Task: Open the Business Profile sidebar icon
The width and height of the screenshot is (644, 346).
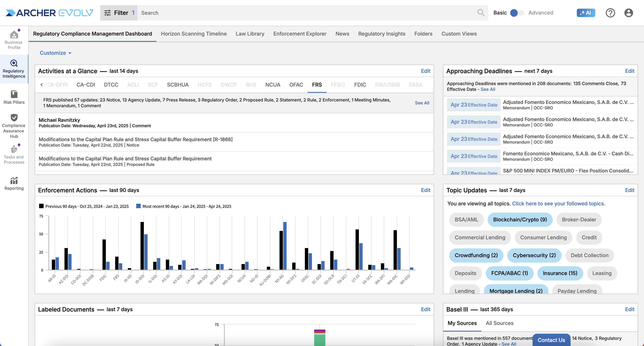Action: point(14,40)
